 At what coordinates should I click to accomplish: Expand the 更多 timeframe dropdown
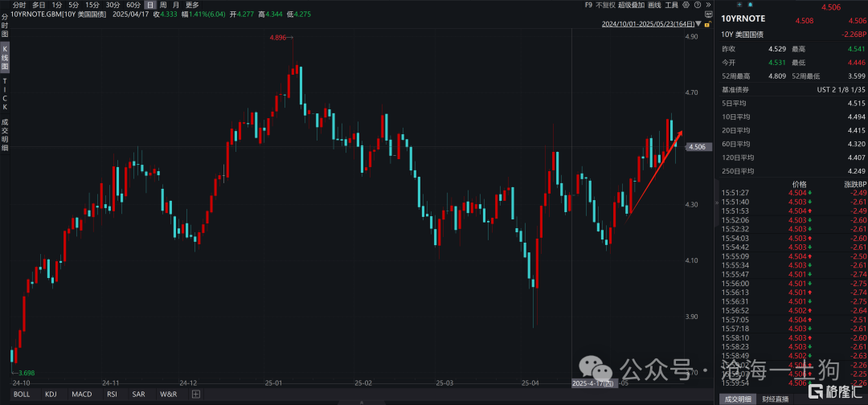(x=192, y=5)
